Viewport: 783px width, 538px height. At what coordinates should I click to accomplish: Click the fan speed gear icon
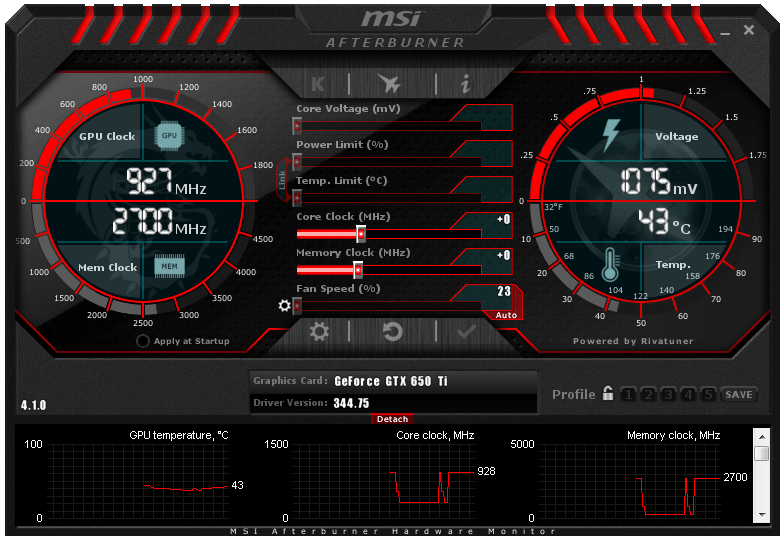[x=284, y=305]
